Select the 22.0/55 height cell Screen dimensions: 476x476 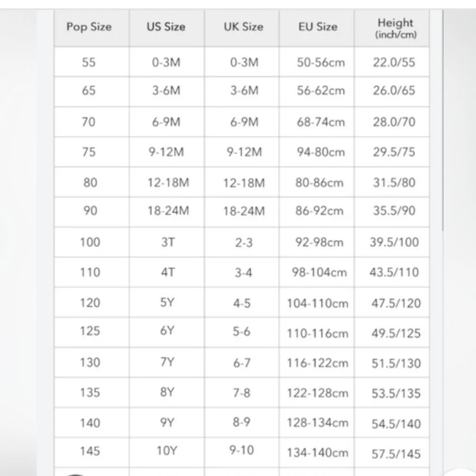tap(394, 62)
